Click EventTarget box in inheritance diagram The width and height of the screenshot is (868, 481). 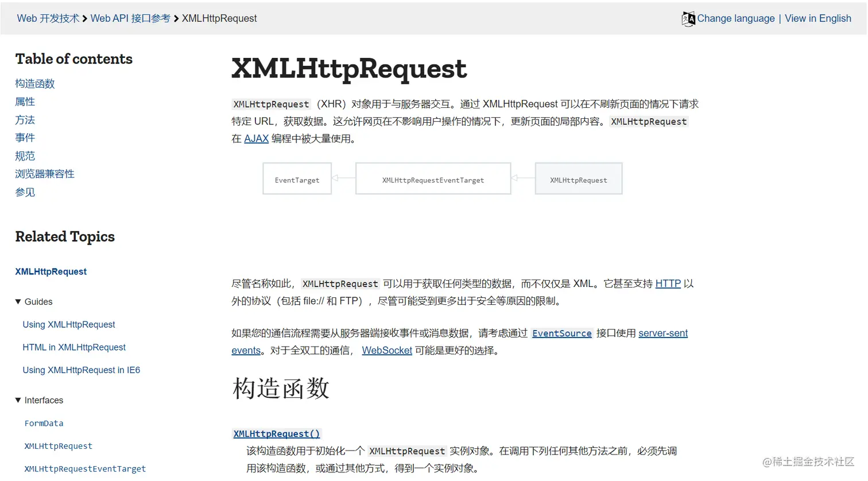click(x=297, y=179)
